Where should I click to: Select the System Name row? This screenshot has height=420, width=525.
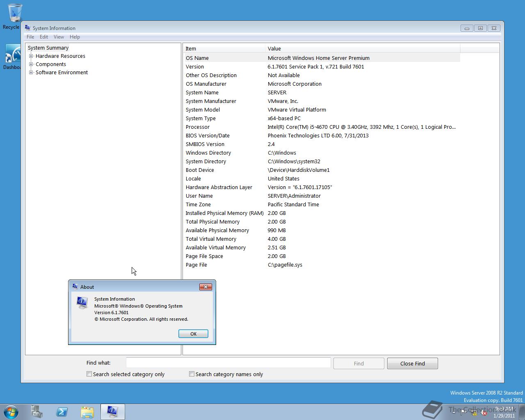322,92
